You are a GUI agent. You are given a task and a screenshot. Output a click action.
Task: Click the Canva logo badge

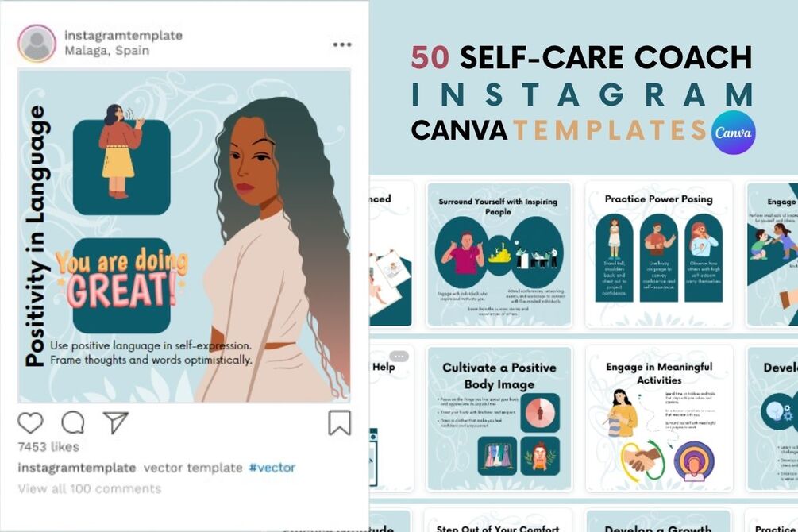[733, 133]
